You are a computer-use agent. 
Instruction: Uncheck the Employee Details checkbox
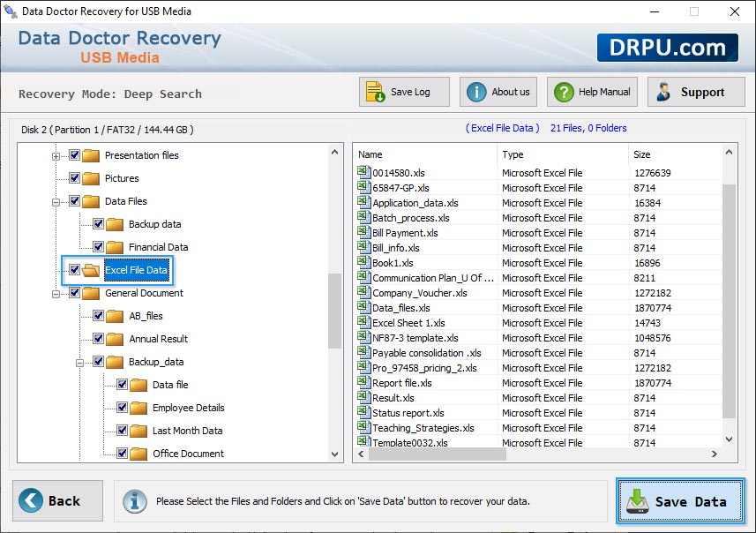pos(122,408)
